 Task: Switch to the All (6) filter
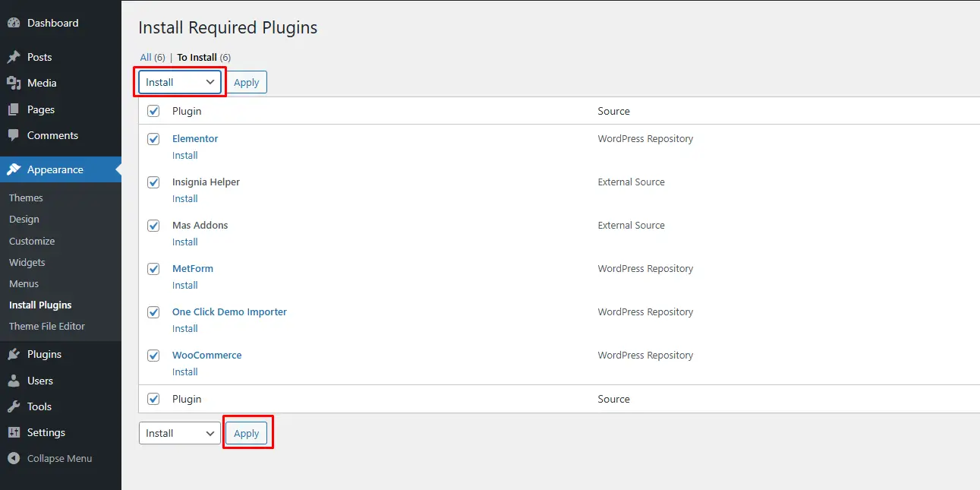point(153,57)
